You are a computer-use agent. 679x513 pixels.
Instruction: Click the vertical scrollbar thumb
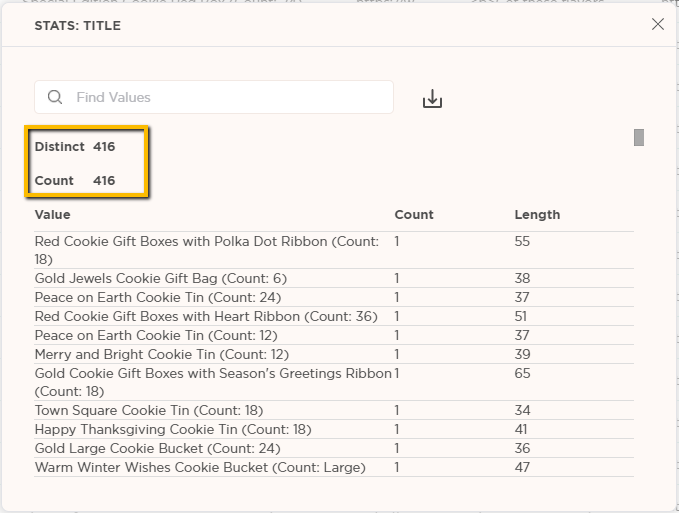639,137
